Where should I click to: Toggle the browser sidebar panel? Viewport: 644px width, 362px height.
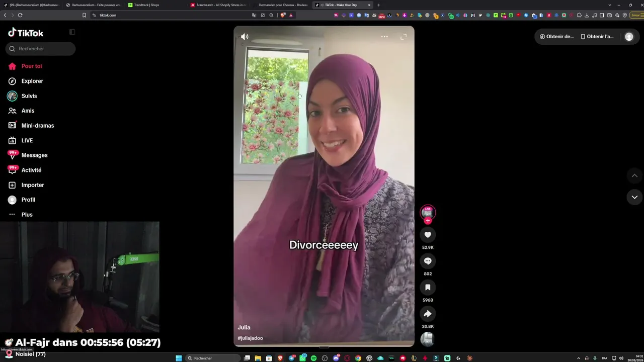(602, 15)
